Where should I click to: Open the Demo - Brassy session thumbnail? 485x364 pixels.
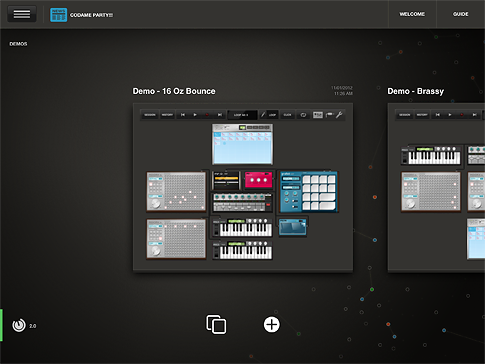pos(436,188)
